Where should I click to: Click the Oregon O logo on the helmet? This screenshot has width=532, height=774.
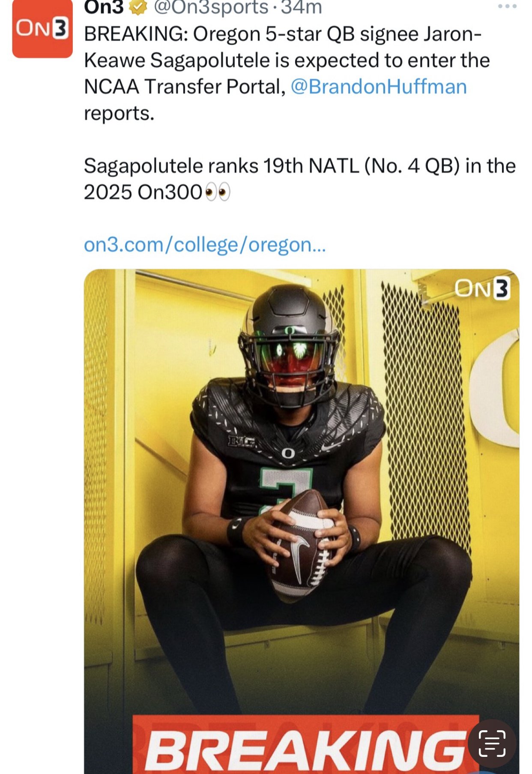[x=290, y=330]
